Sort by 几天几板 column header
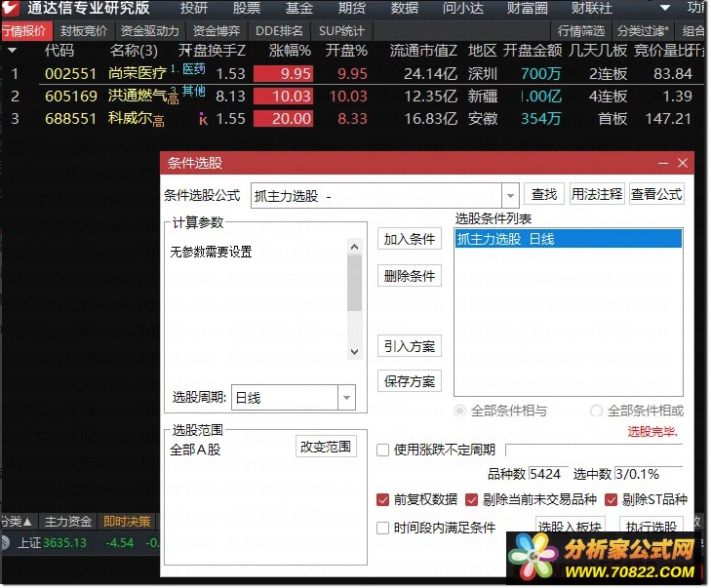 598,51
